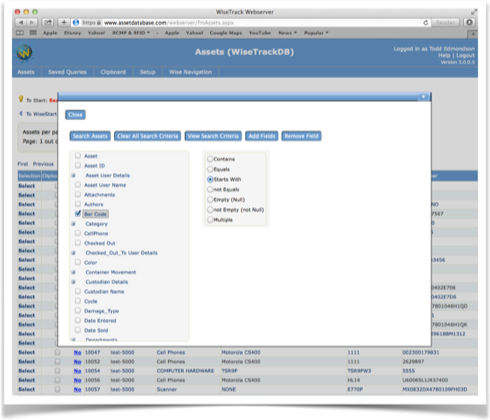The height and width of the screenshot is (420, 490).
Task: Click the Safari forward navigation arrow
Action: coord(32,22)
